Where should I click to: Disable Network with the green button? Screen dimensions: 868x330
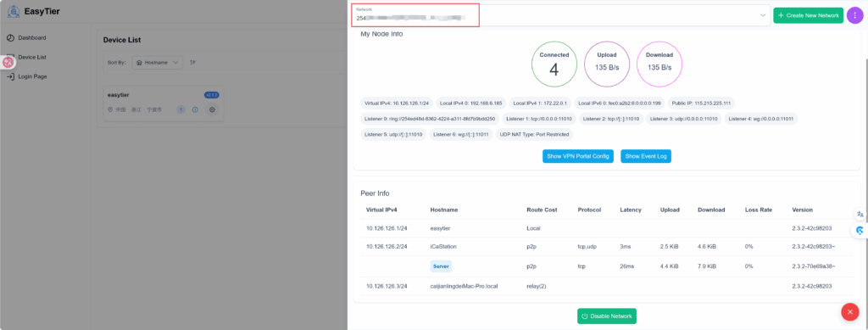607,316
